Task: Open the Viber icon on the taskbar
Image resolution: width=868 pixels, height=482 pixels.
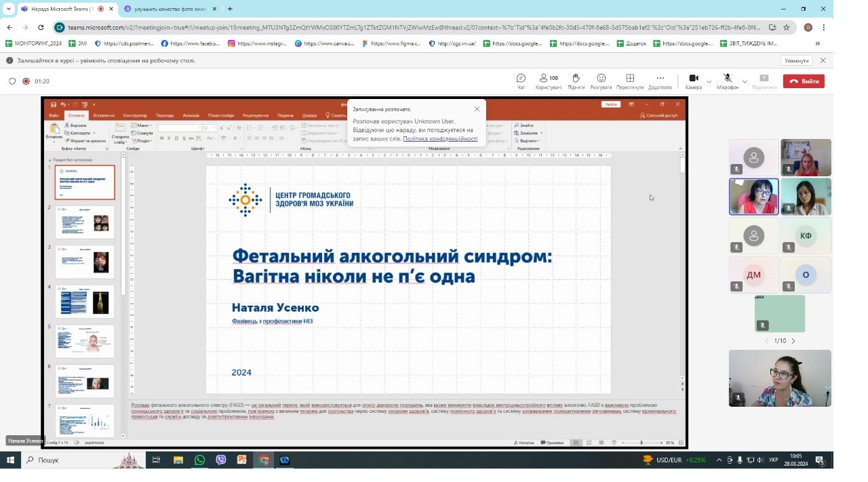Action: [x=221, y=460]
